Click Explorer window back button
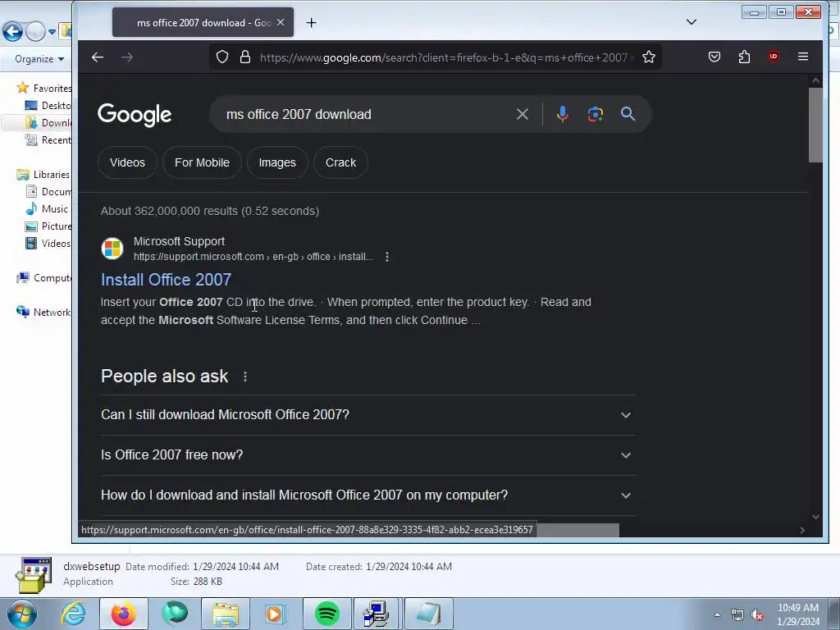Viewport: 840px width, 630px height. click(x=12, y=32)
